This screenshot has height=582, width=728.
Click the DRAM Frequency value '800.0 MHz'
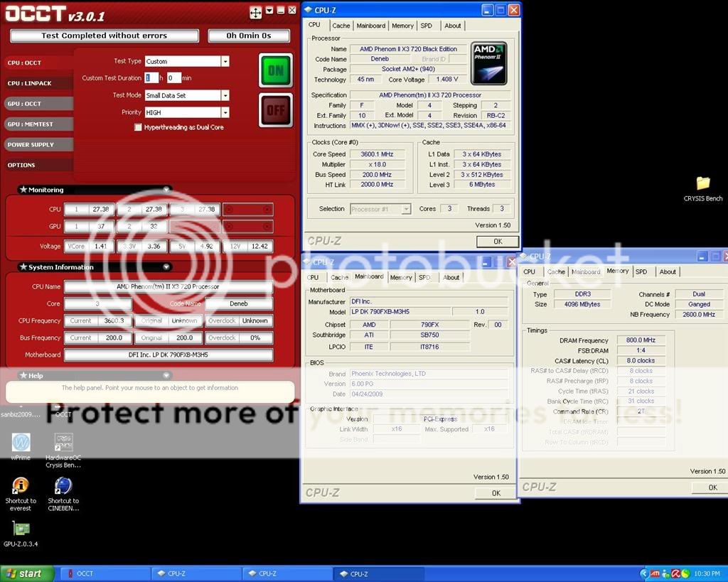point(641,340)
